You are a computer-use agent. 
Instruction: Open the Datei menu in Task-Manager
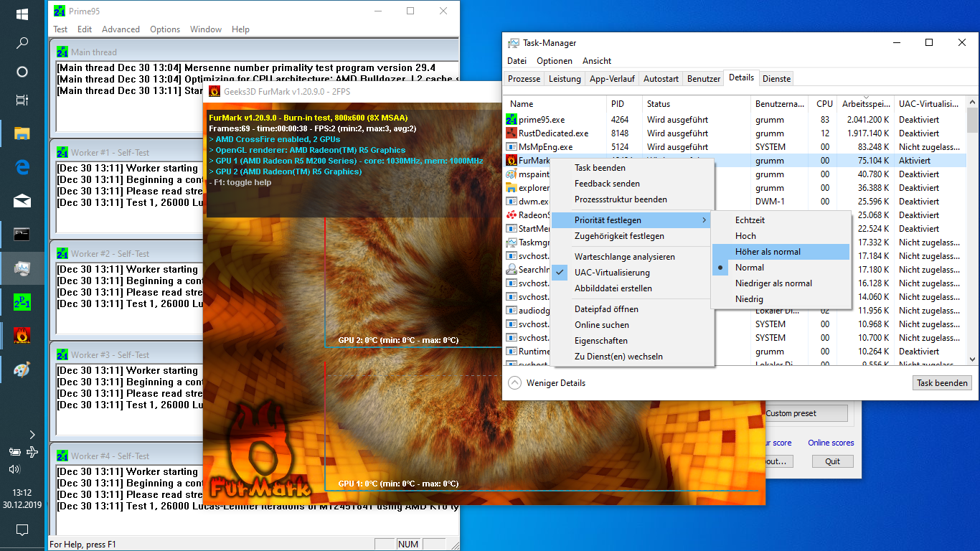click(x=517, y=61)
